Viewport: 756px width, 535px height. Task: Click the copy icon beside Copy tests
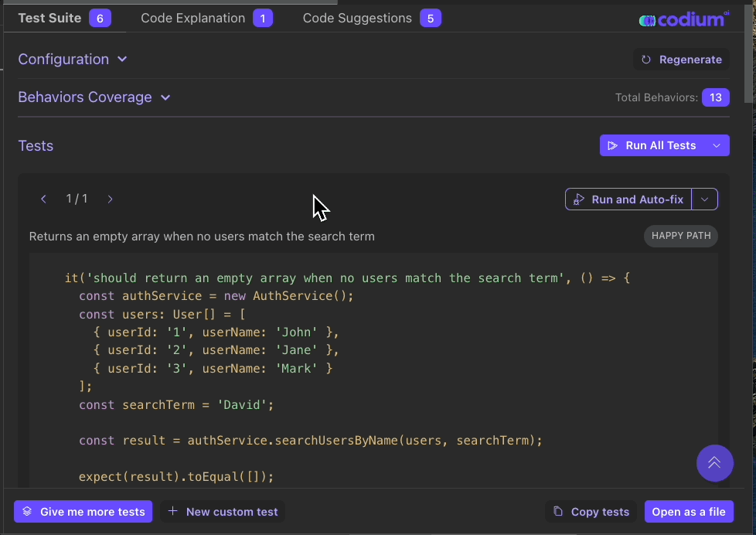tap(558, 512)
